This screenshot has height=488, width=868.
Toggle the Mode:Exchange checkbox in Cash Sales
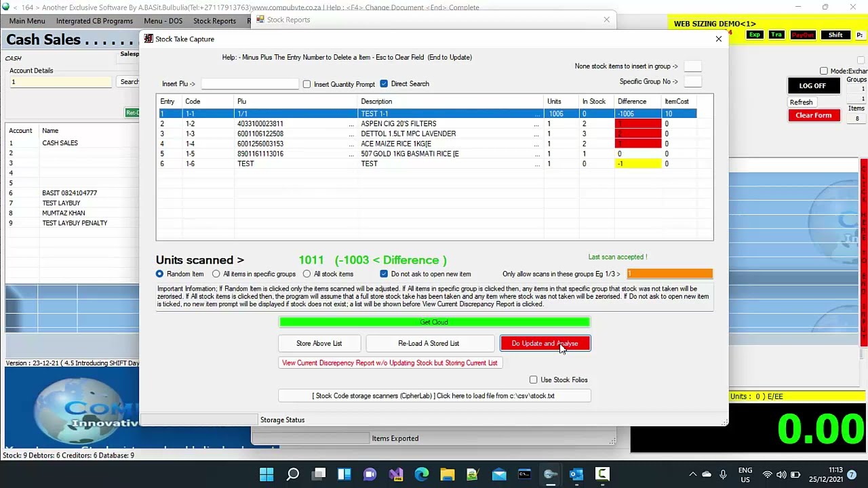[824, 71]
